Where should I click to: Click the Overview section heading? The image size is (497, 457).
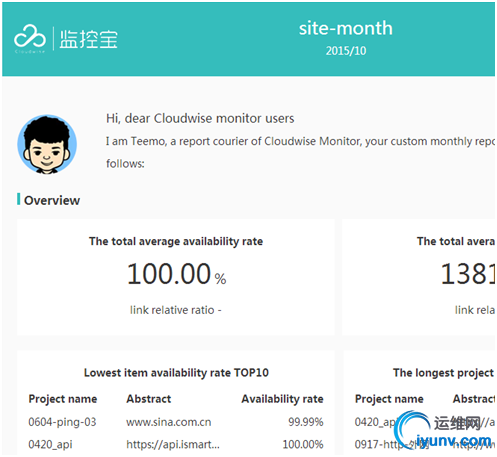[52, 200]
